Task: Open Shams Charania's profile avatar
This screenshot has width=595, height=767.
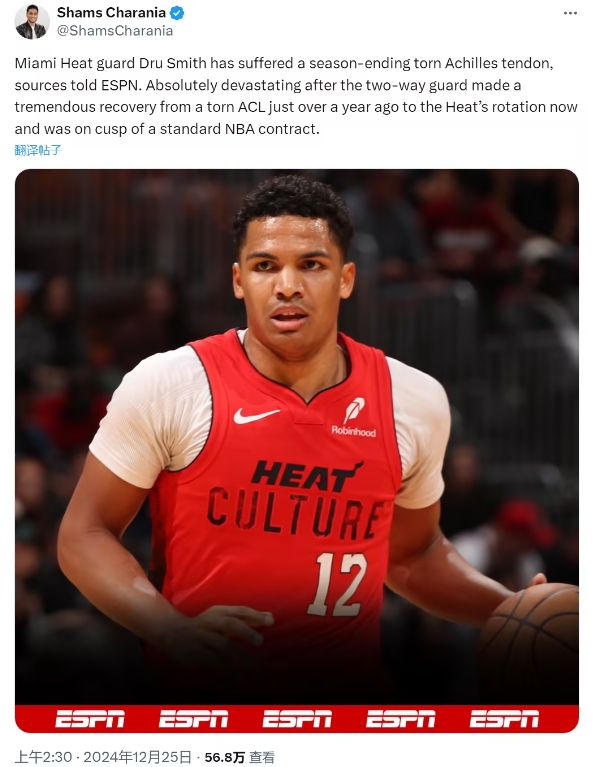Action: 32,22
